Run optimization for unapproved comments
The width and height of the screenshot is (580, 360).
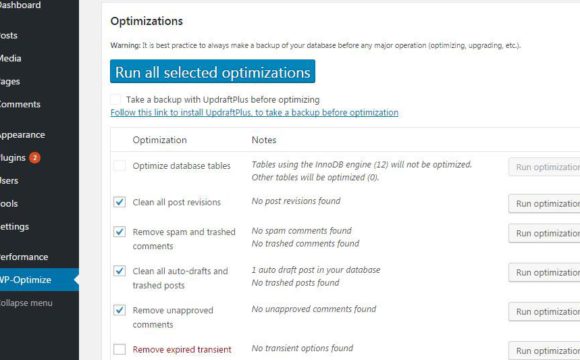pyautogui.click(x=544, y=312)
